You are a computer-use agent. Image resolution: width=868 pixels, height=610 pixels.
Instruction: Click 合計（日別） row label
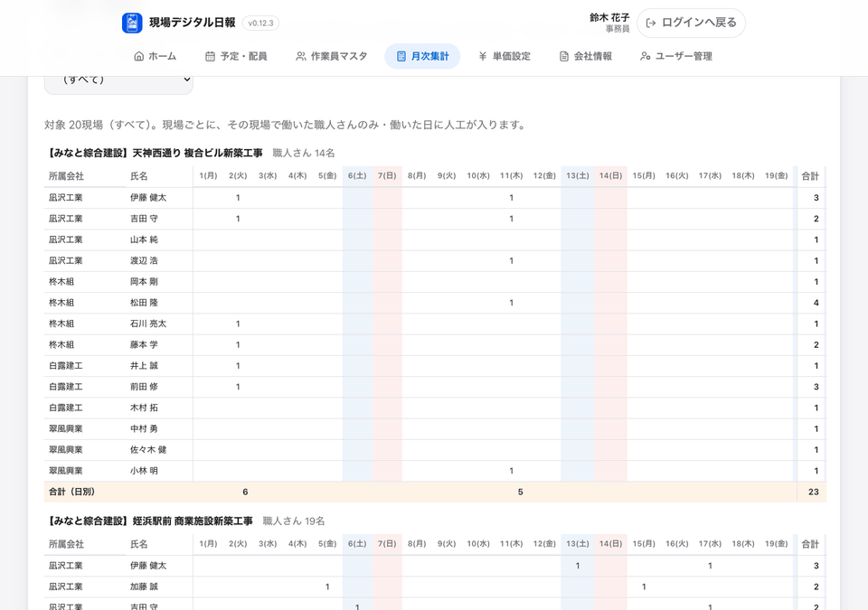click(72, 492)
